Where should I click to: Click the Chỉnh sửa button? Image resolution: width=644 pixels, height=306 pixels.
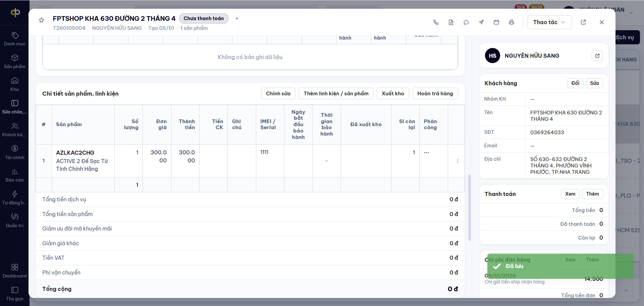[x=278, y=94]
